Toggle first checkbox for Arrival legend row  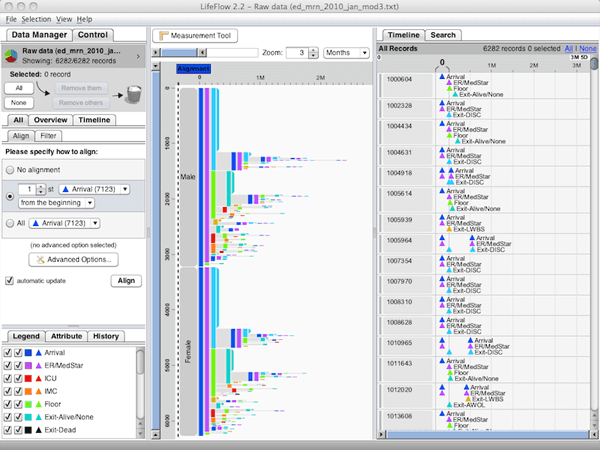7,353
